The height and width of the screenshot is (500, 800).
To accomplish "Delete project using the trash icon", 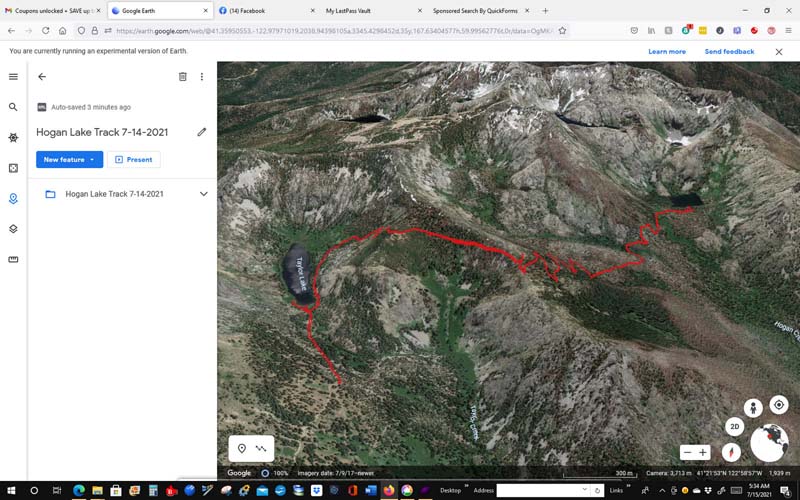I will [x=182, y=76].
